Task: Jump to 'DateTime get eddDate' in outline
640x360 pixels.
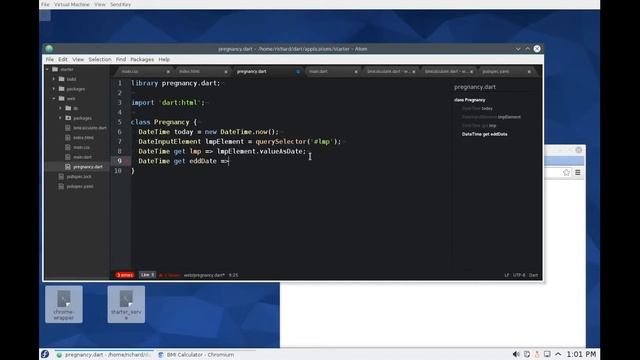Action: (484, 134)
